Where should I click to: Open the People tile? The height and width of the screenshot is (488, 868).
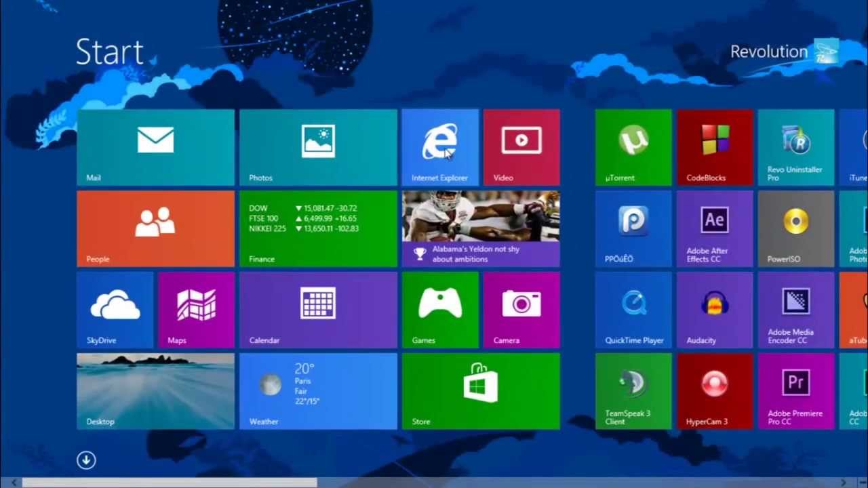click(x=155, y=228)
